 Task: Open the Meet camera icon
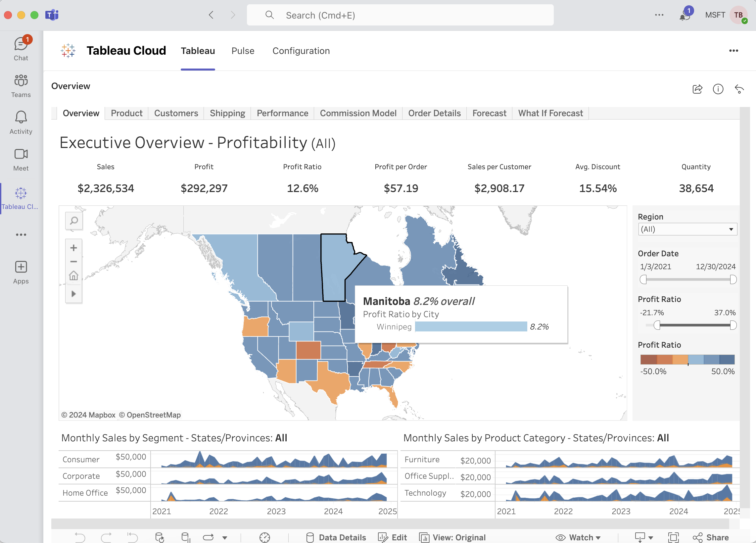(21, 159)
